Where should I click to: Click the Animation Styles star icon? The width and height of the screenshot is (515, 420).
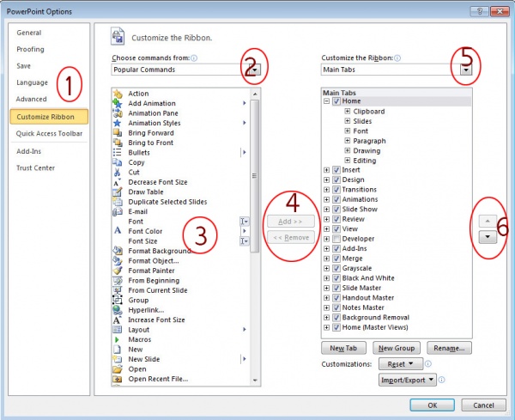[x=118, y=123]
